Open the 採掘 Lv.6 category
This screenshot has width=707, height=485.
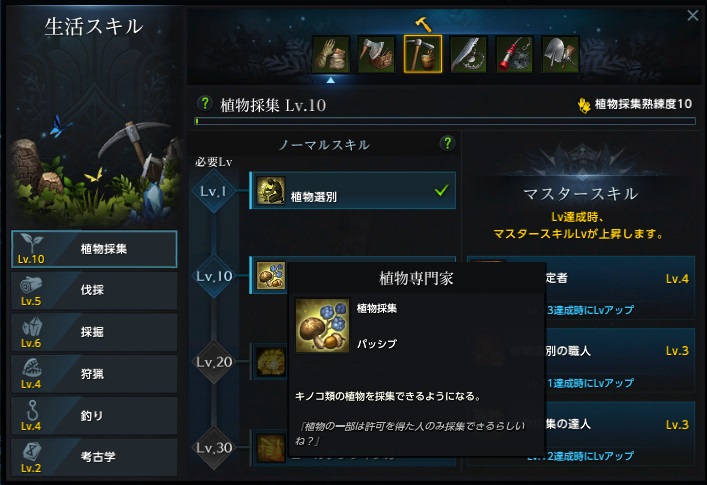(x=94, y=332)
